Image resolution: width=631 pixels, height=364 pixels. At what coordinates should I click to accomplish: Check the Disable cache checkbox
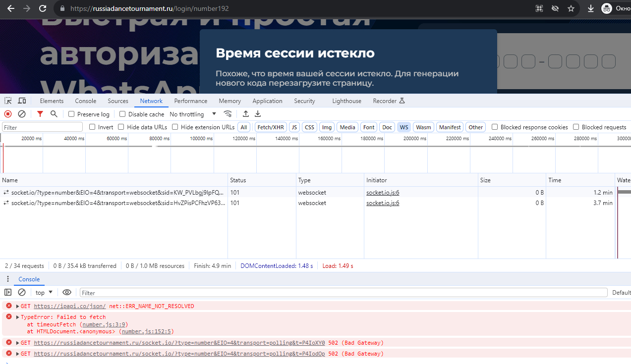tap(123, 114)
